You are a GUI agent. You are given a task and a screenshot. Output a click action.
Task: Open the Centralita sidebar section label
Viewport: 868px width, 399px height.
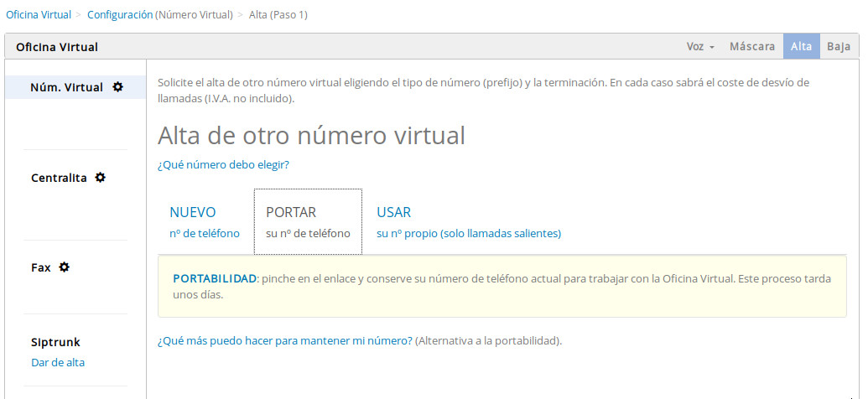(x=59, y=178)
